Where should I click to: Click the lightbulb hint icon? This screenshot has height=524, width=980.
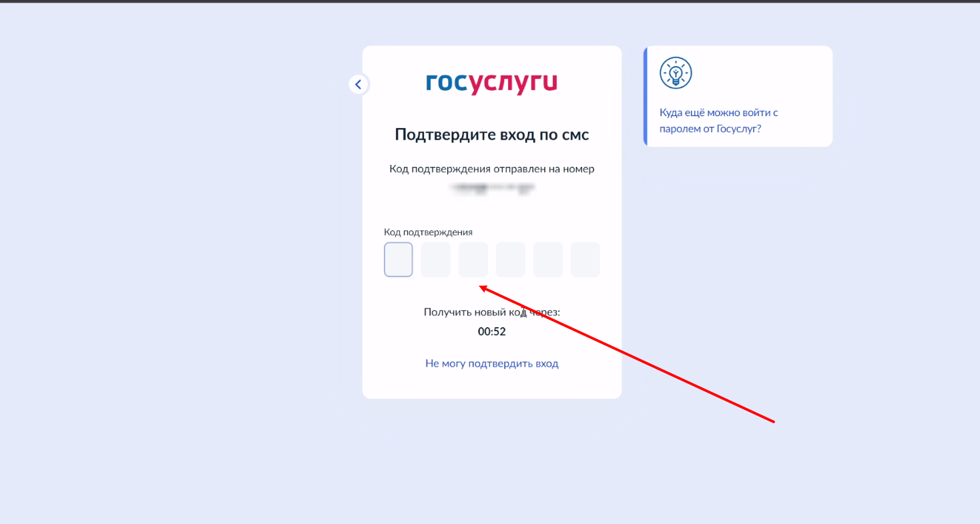(x=676, y=73)
